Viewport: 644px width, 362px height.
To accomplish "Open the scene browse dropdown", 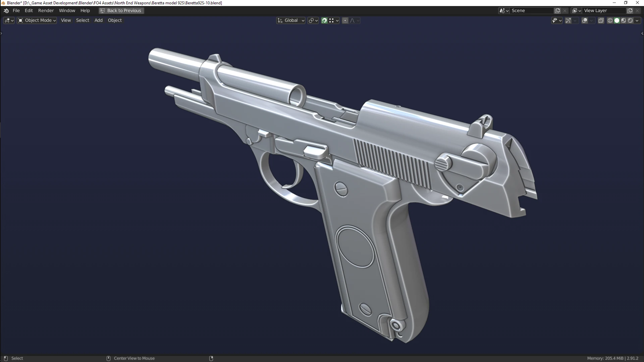I will pyautogui.click(x=504, y=11).
